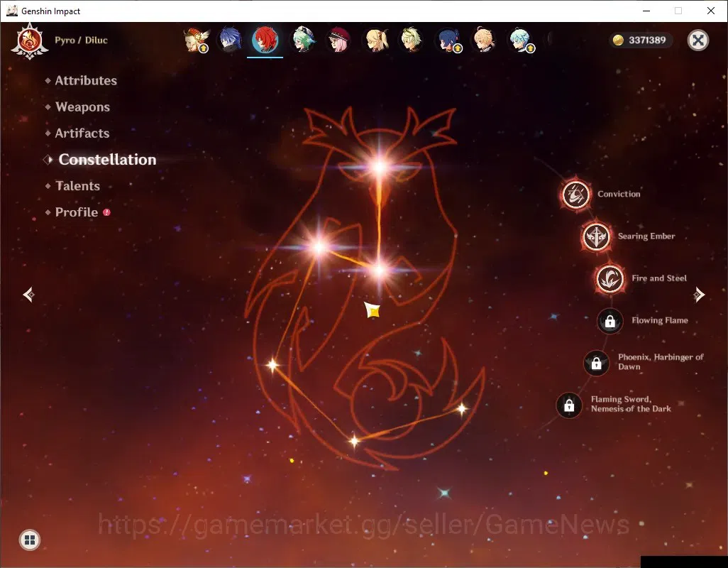Click the "Flowing Flame" label text

pyautogui.click(x=660, y=320)
